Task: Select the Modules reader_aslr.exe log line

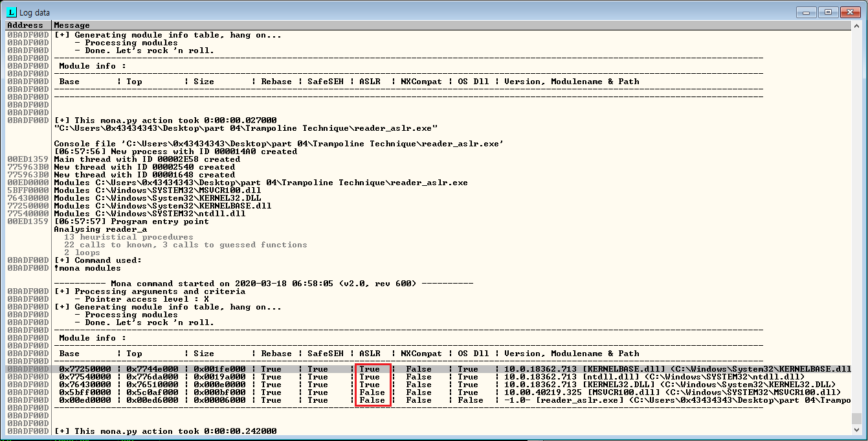Action: tap(261, 183)
